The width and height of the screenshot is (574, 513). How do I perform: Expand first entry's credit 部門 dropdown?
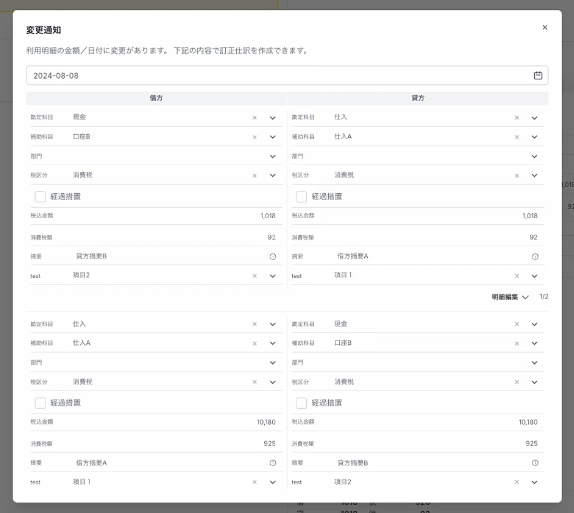pos(534,156)
